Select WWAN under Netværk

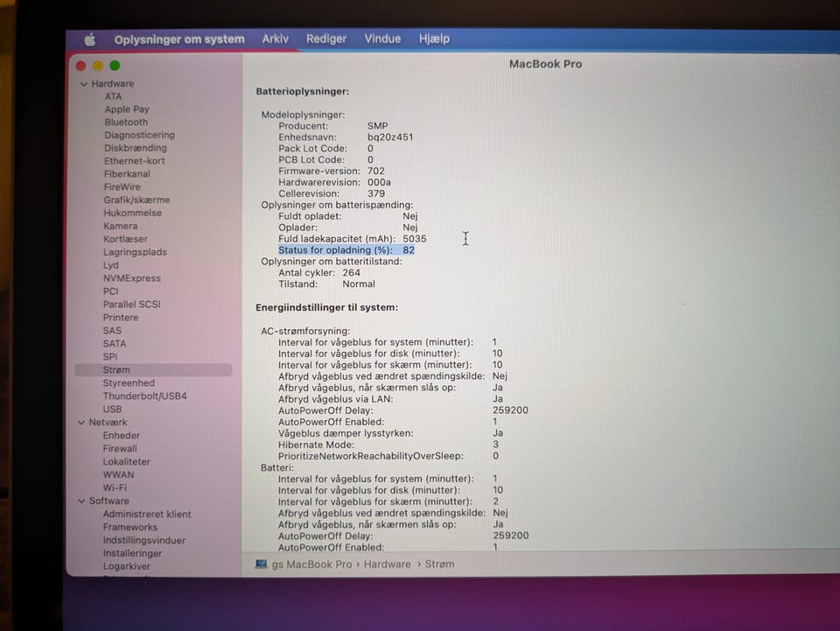point(118,475)
